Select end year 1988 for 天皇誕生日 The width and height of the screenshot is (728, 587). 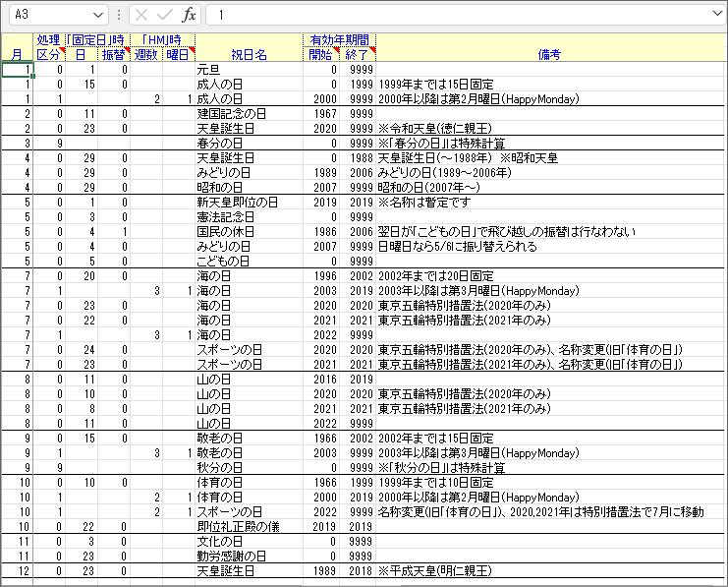point(358,158)
